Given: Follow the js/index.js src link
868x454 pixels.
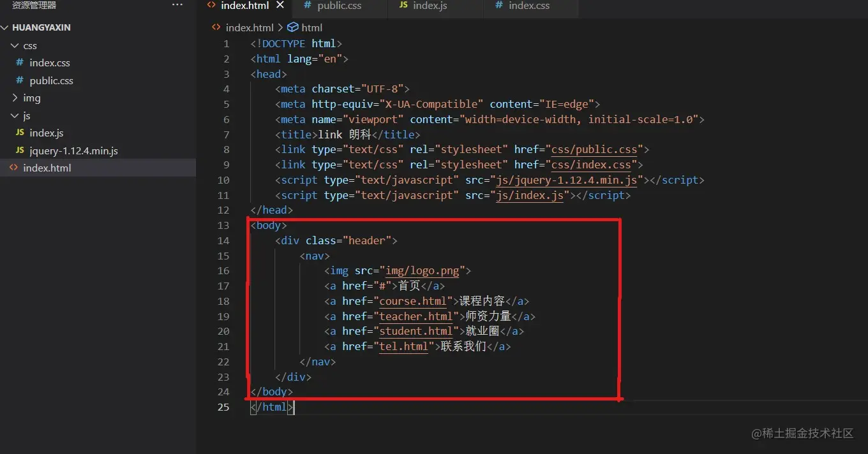Looking at the screenshot, I should [x=530, y=196].
